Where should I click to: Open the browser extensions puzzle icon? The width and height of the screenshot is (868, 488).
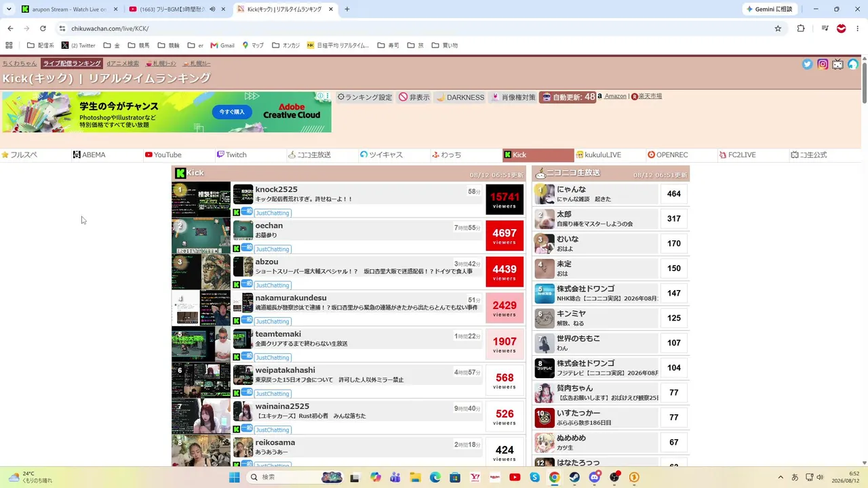[x=801, y=28]
